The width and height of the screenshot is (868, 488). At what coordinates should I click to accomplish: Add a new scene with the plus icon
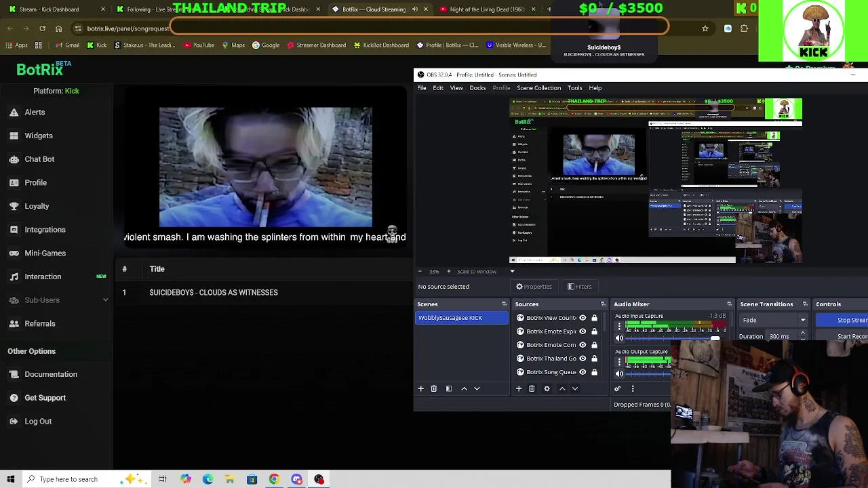420,389
